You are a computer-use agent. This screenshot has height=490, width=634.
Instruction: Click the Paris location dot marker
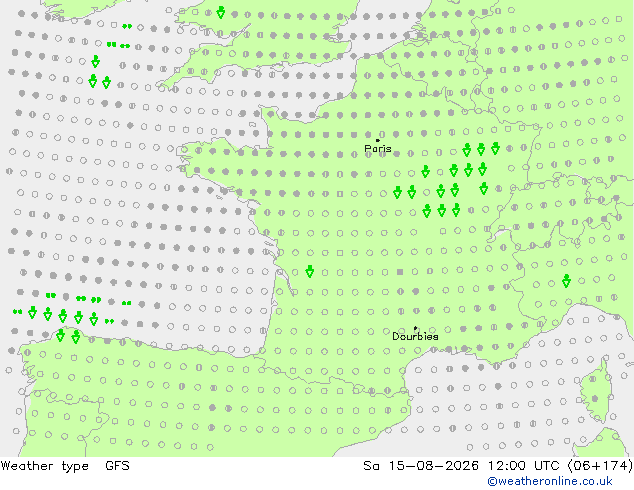click(378, 140)
